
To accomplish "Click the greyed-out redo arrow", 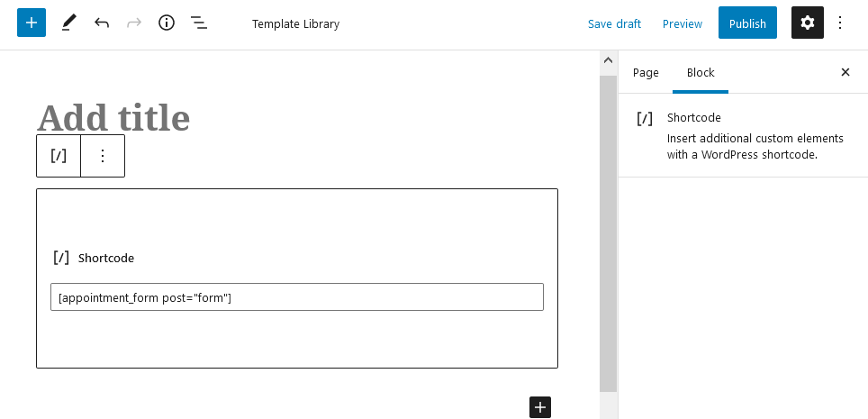I will 134,23.
